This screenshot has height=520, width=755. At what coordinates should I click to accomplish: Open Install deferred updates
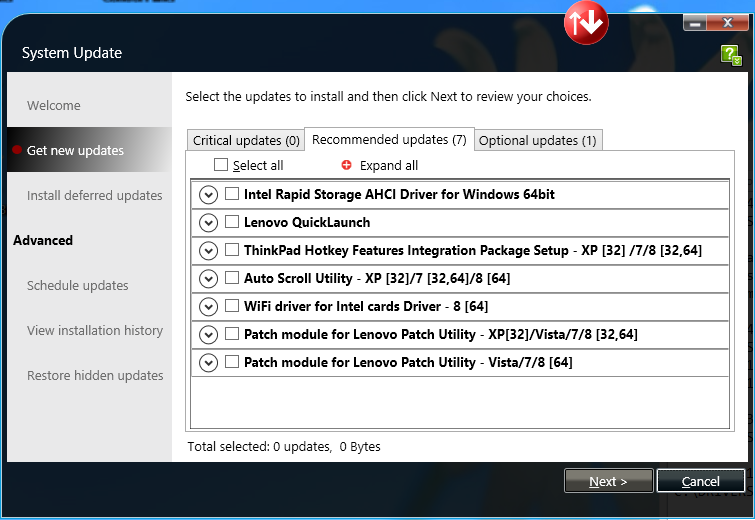click(94, 195)
